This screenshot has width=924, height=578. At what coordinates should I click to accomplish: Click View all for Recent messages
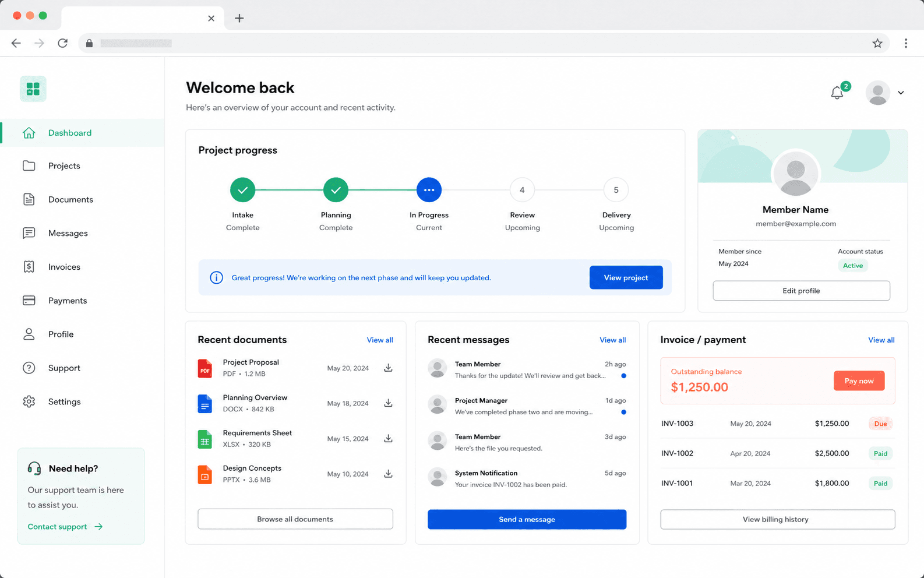(613, 340)
